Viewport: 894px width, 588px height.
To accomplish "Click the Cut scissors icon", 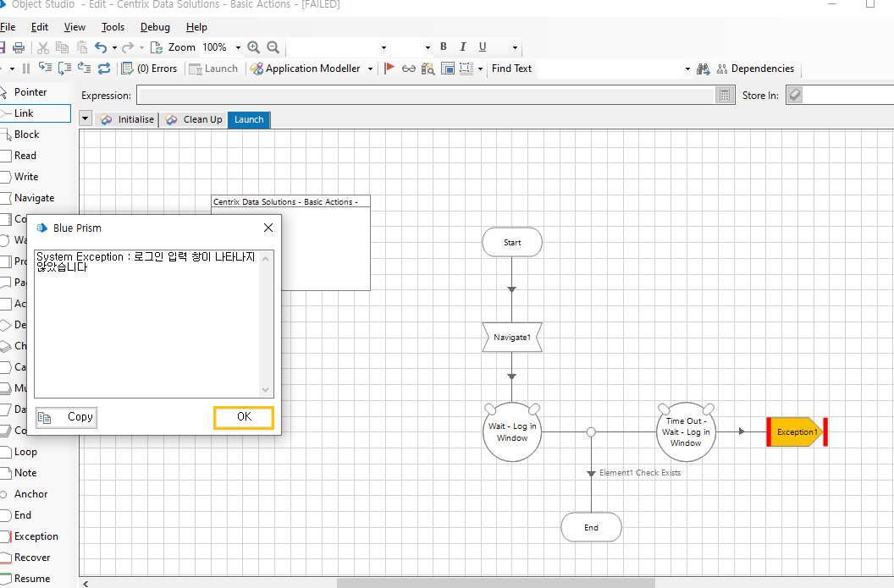I will [x=43, y=47].
